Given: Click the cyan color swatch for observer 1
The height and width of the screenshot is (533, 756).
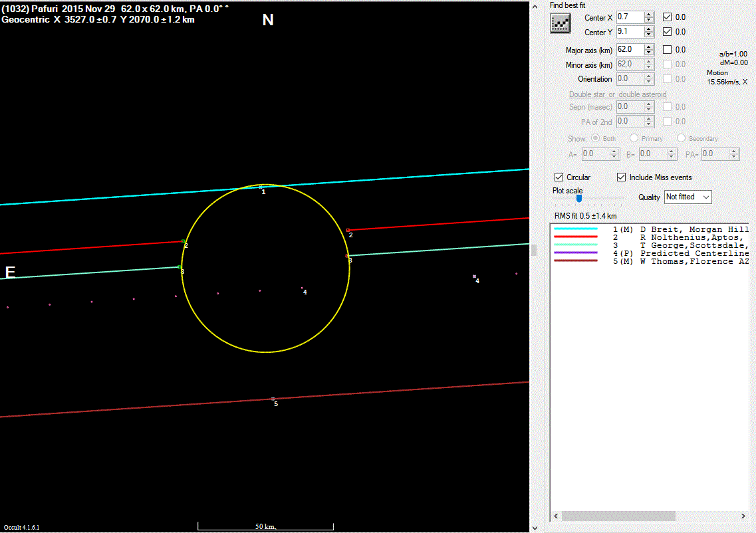Looking at the screenshot, I should [576, 229].
